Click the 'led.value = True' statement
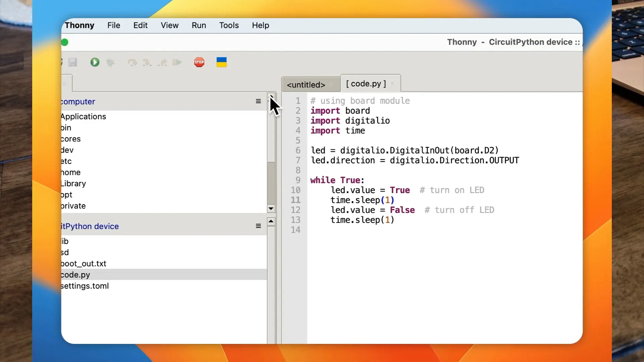Screen dimensions: 644x362 pos(370,190)
